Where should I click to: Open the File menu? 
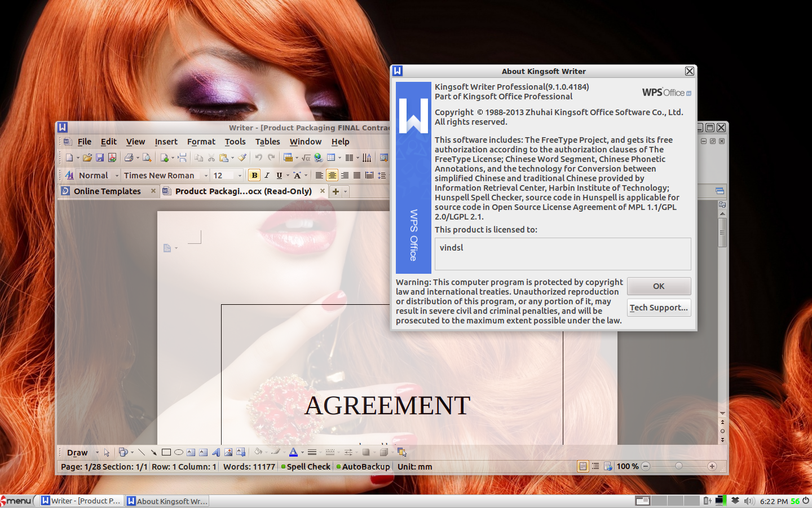85,142
